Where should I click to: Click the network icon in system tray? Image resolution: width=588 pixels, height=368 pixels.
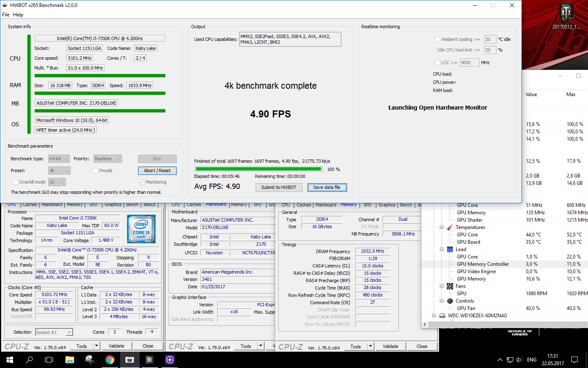tap(510, 360)
